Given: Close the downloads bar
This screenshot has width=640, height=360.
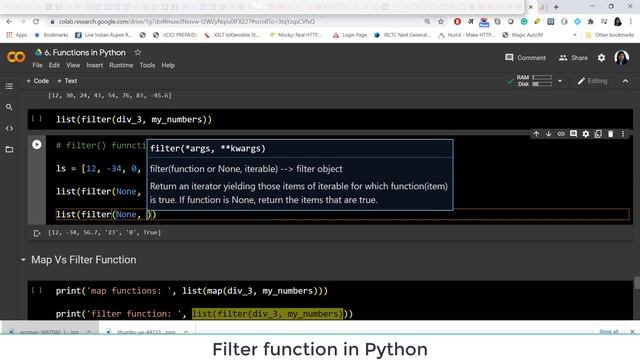Looking at the screenshot, I should (632, 331).
